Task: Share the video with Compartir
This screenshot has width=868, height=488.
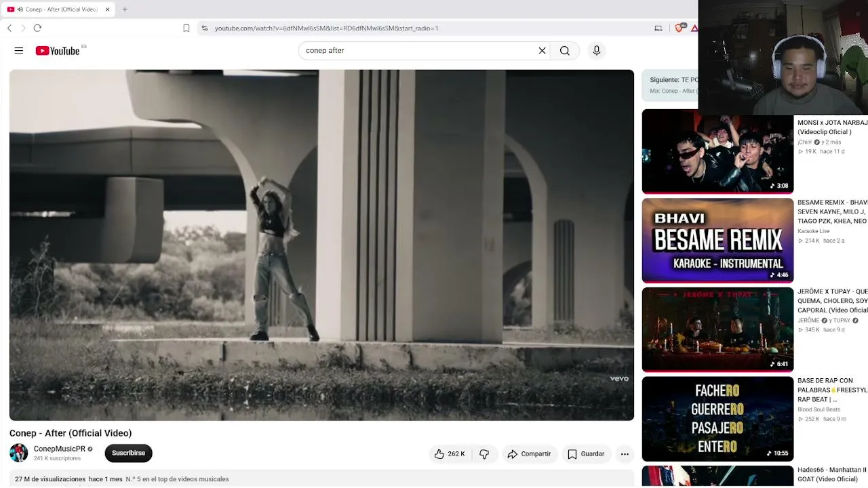Action: point(529,454)
